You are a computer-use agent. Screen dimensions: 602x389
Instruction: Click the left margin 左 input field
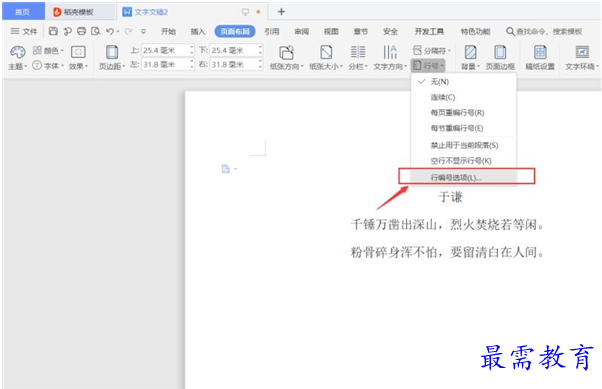[x=165, y=65]
